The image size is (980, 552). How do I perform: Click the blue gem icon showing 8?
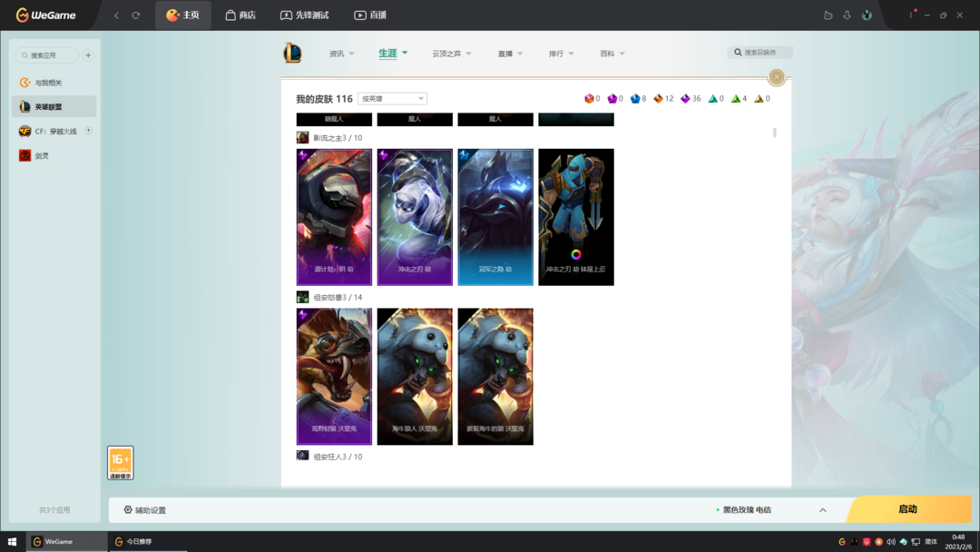(635, 99)
